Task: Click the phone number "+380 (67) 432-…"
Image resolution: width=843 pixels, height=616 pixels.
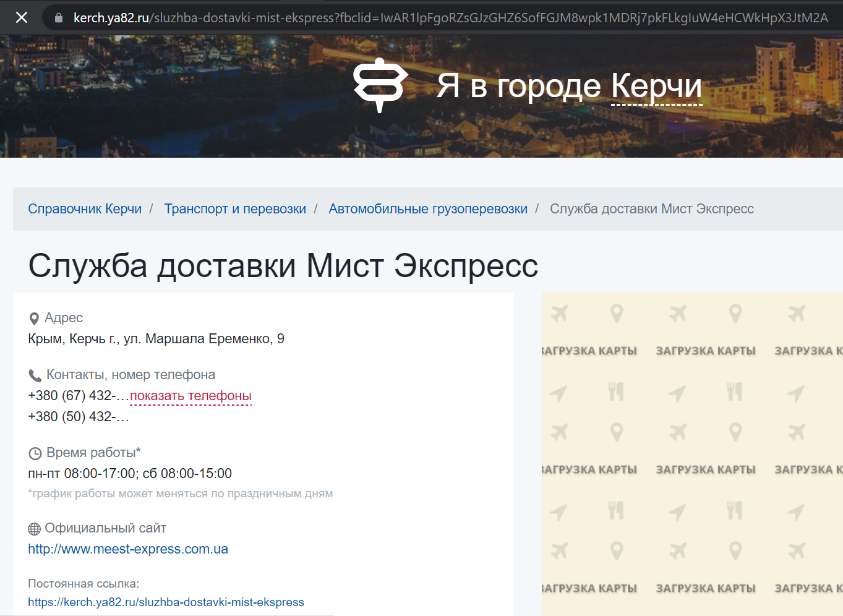Action: [x=79, y=396]
